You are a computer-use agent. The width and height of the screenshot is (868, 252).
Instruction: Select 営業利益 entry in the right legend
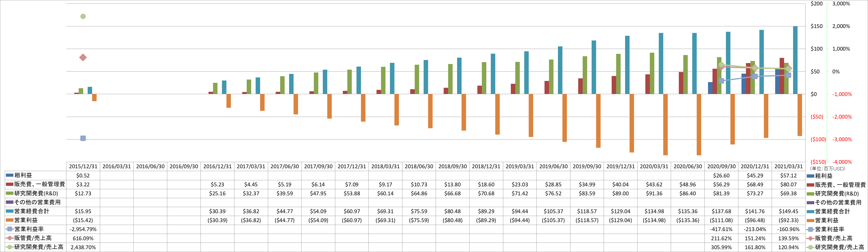pos(823,220)
